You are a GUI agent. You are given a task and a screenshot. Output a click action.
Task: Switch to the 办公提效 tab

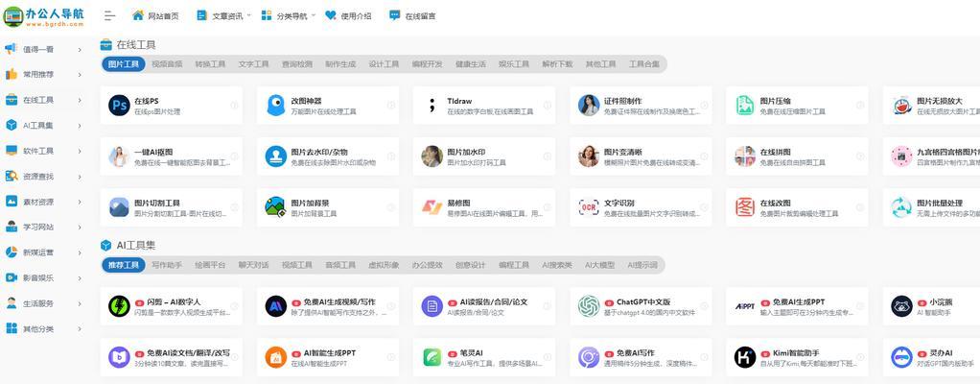tap(427, 265)
